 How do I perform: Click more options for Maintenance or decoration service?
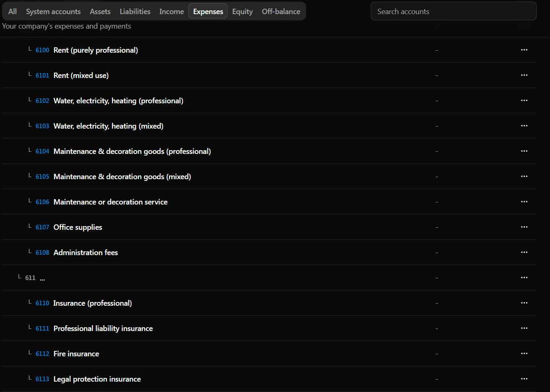[524, 202]
